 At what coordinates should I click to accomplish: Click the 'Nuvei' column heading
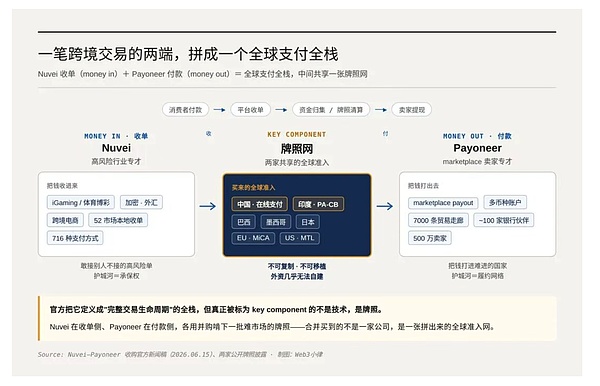[x=116, y=148]
